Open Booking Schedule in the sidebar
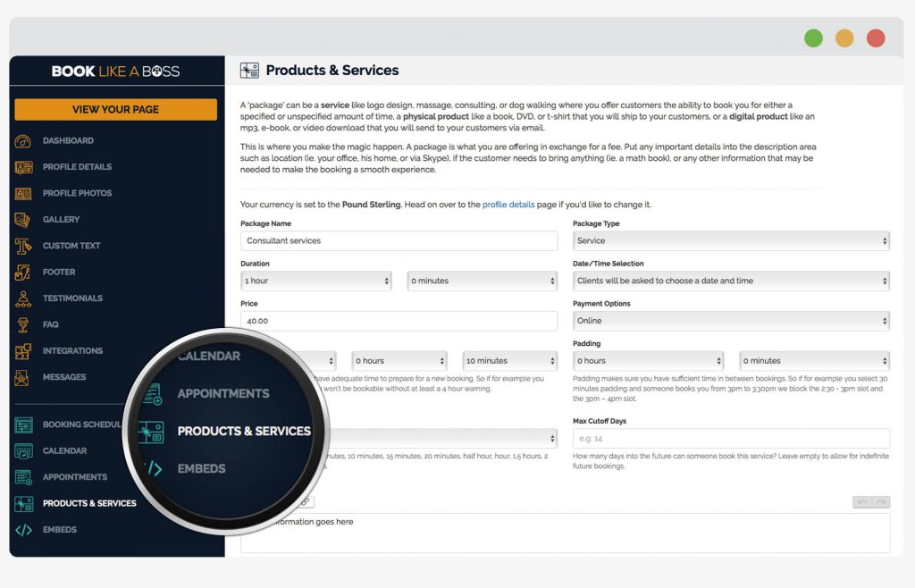Screen dimensions: 915x588 tap(80, 424)
